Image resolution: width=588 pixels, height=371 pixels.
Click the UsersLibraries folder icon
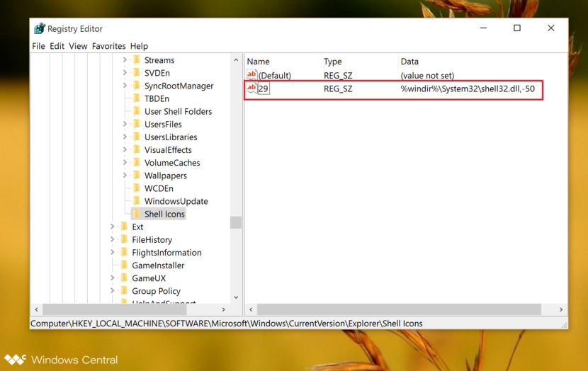tap(137, 137)
